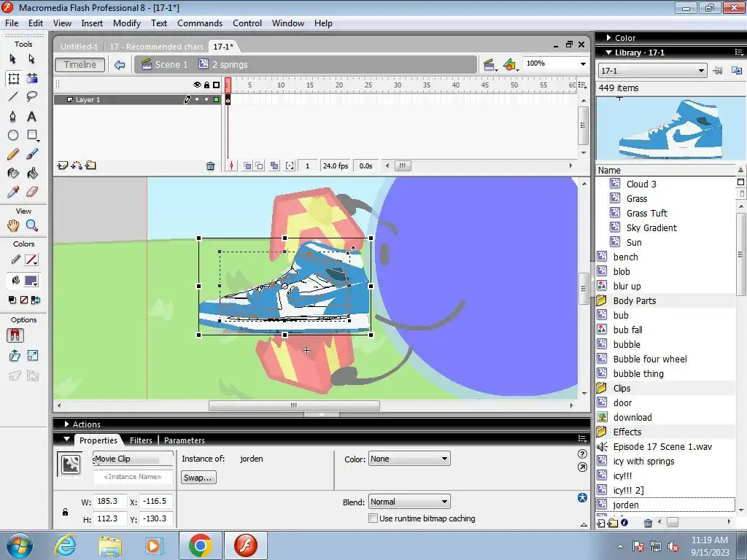This screenshot has height=560, width=747.
Task: Select the Ink Bottle tool
Action: tap(13, 174)
